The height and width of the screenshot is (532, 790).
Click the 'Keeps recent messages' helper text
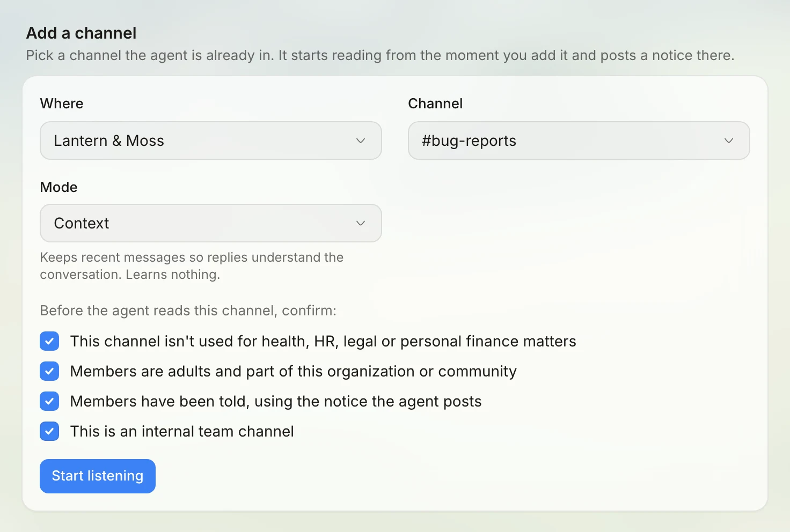[x=192, y=266]
